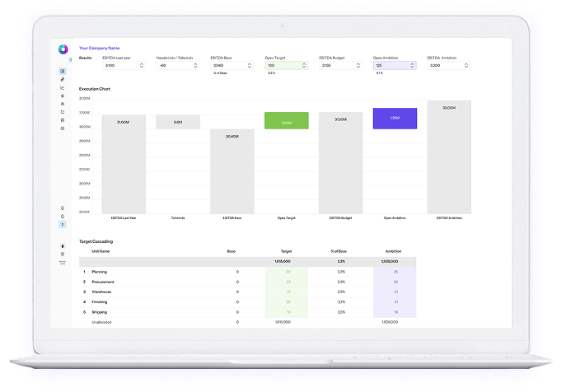The height and width of the screenshot is (392, 561).
Task: Adjust the Headwinds / Tailwinds stepper arrows
Action: point(197,65)
